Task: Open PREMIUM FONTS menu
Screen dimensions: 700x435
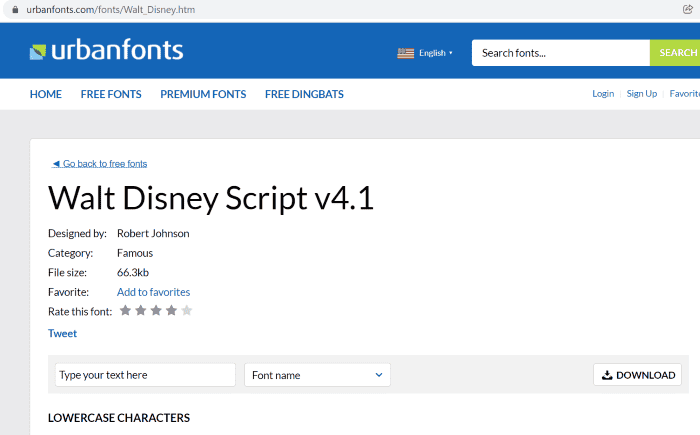Action: (203, 94)
